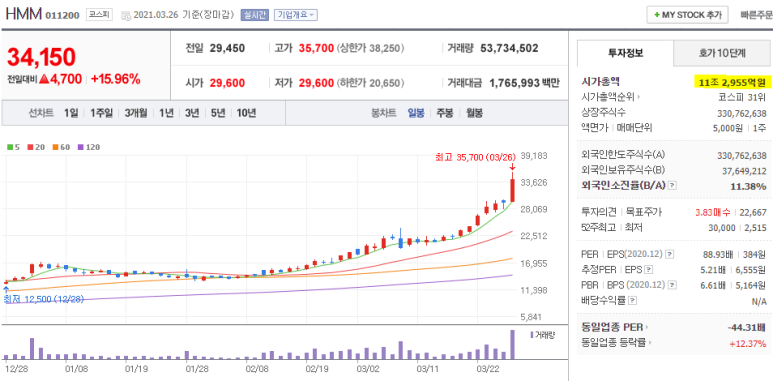The image size is (773, 381).
Task: Click the 거래량 value 53,734,502
Action: [509, 48]
